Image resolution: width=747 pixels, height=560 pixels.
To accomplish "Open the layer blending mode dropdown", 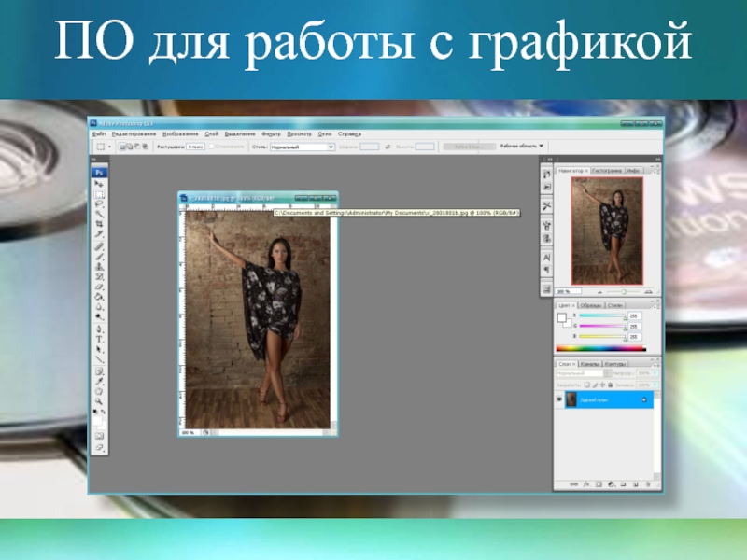I will point(579,373).
